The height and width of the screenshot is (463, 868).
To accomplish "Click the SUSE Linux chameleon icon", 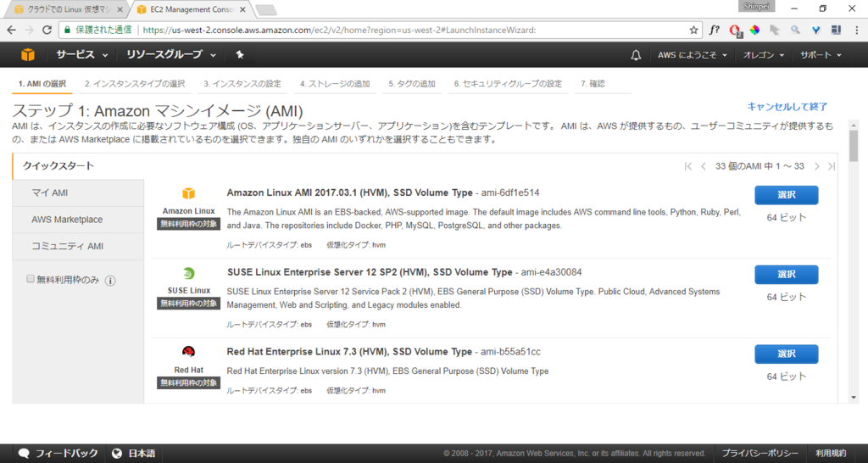I will click(189, 273).
